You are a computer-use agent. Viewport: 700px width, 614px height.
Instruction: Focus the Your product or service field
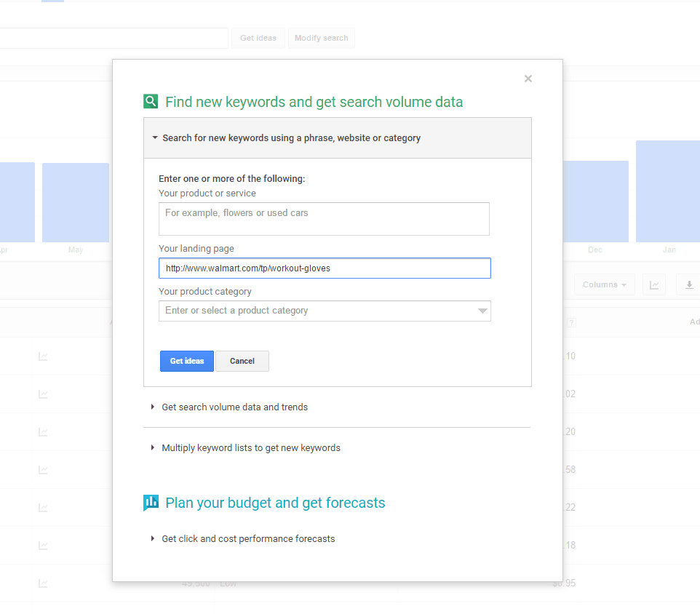coord(324,219)
